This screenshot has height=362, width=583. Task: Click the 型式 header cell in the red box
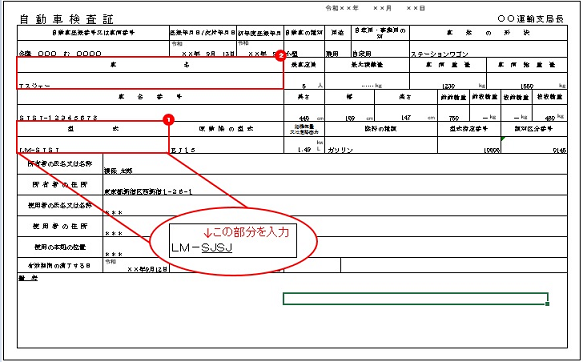(x=93, y=129)
